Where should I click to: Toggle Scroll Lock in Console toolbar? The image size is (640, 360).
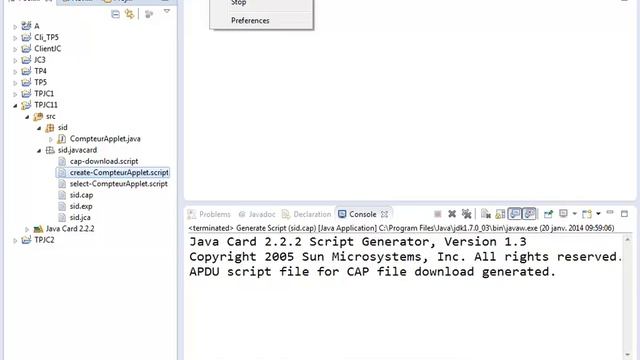500,214
